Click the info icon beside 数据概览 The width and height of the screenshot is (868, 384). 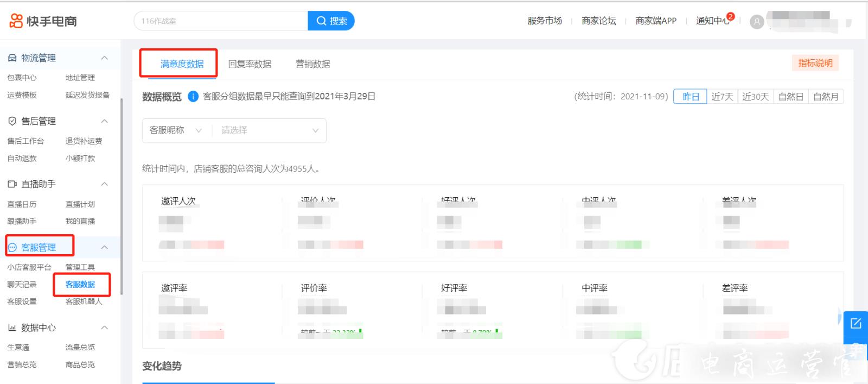193,97
